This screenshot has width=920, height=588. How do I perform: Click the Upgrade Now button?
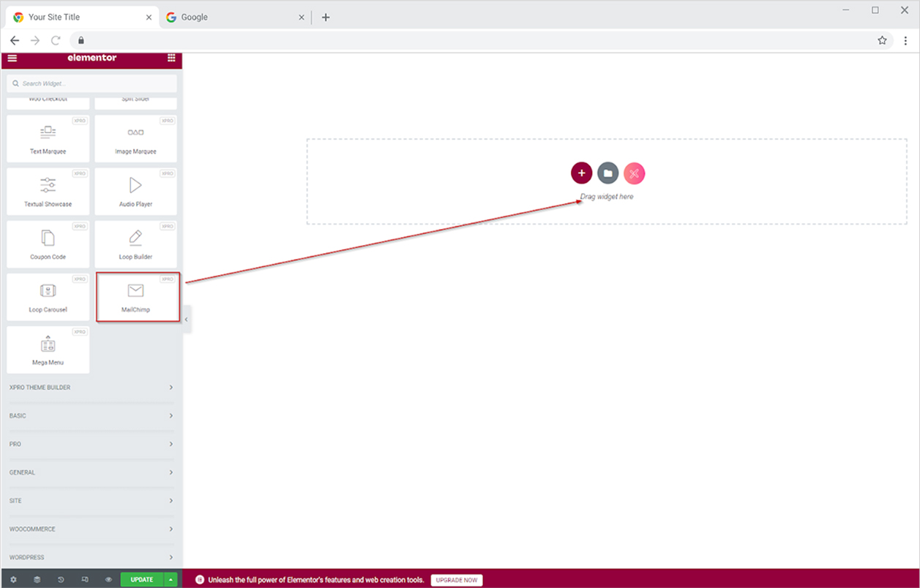pos(456,580)
